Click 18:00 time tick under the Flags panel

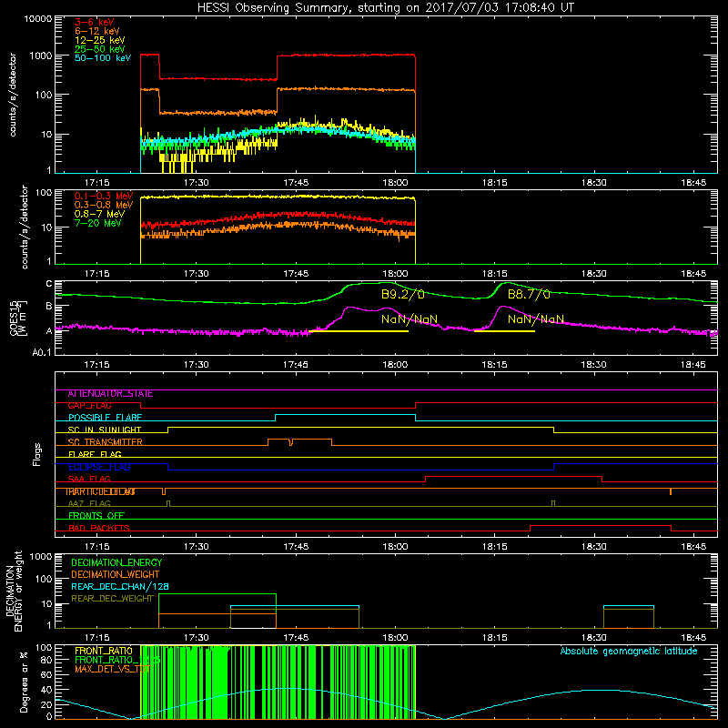pyautogui.click(x=395, y=547)
